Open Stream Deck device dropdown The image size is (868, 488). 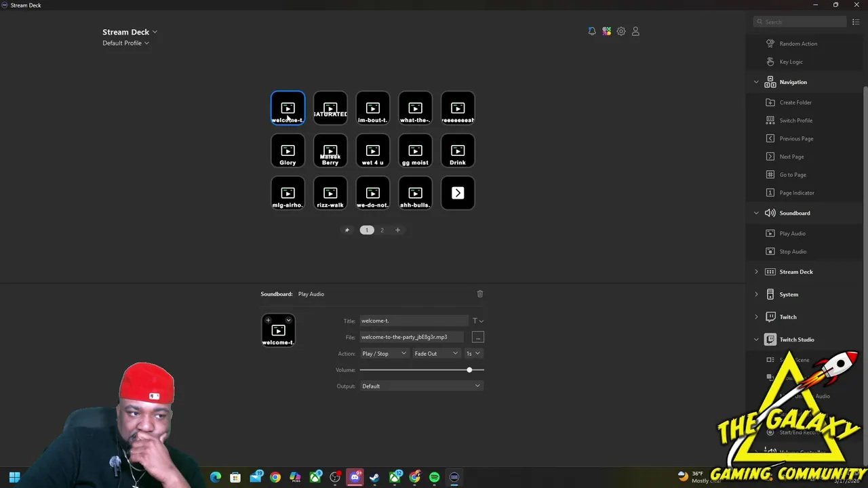coord(130,32)
